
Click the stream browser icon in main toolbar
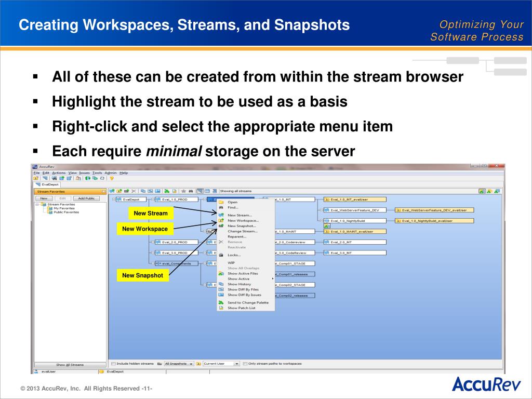[45, 178]
